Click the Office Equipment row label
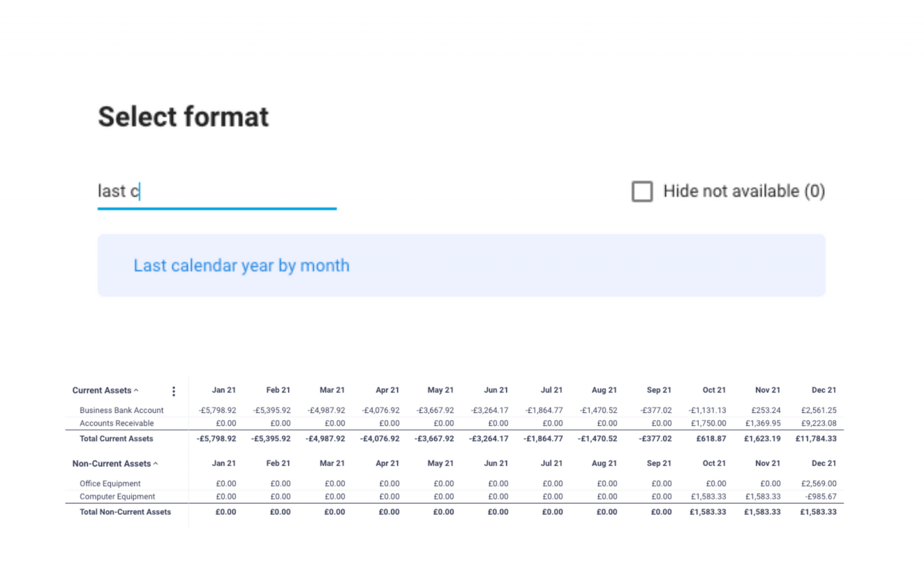924x586 pixels. 110,484
